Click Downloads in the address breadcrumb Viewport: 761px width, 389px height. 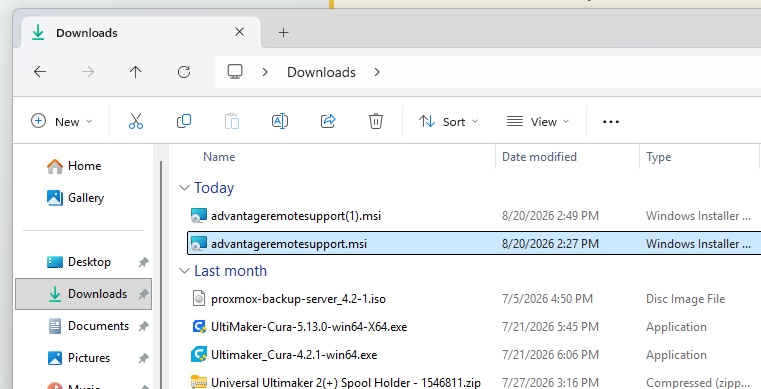(x=321, y=72)
